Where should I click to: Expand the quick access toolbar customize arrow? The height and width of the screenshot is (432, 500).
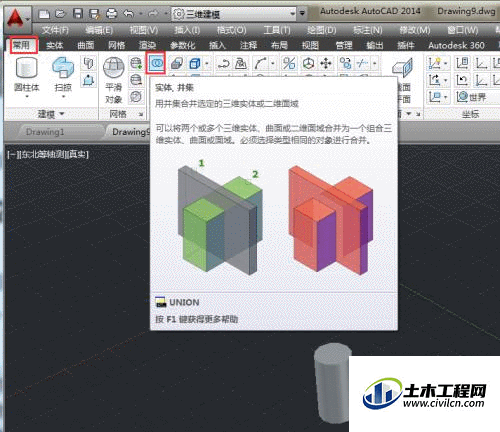302,14
